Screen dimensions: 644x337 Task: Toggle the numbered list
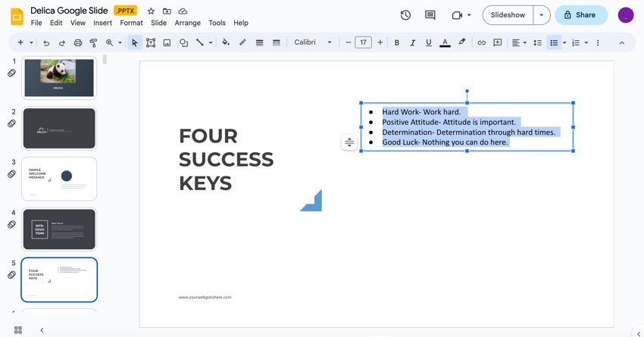coord(576,42)
